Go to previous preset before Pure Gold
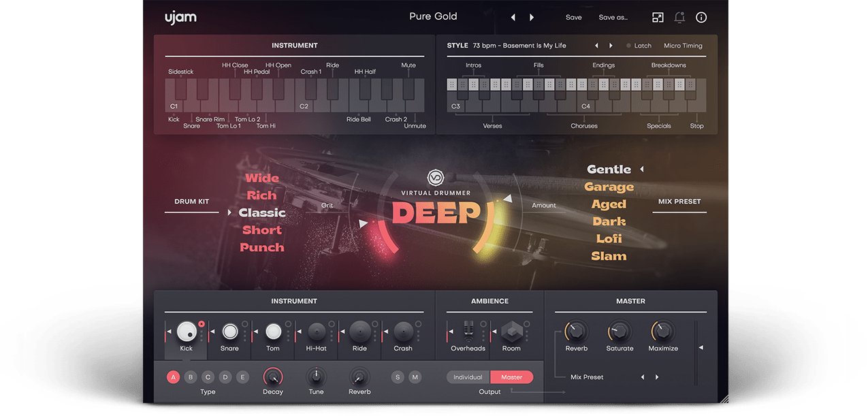This screenshot has height=416, width=868. [513, 18]
